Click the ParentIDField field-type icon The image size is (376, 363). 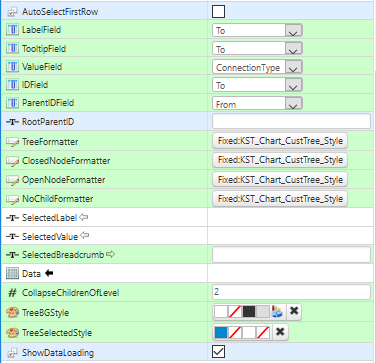coord(12,103)
